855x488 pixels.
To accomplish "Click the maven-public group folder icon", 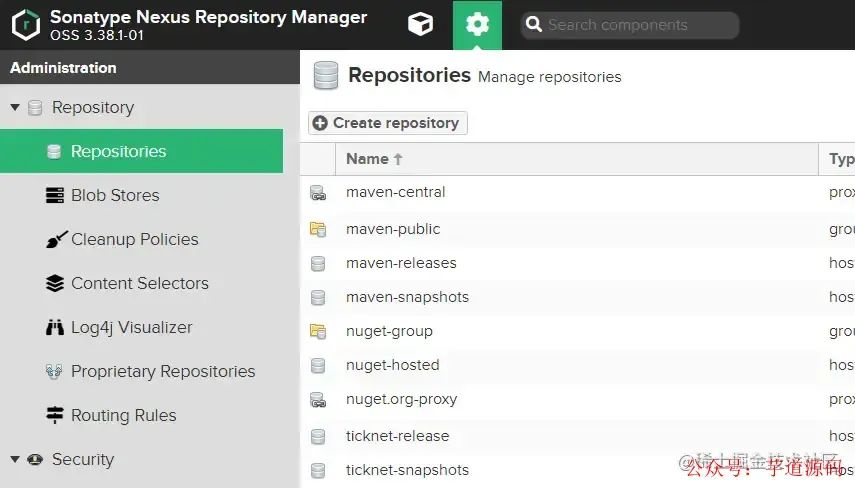I will pos(318,229).
